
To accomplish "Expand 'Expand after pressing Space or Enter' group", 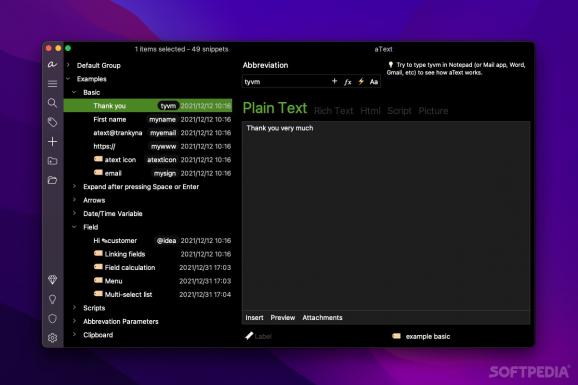I will point(74,186).
